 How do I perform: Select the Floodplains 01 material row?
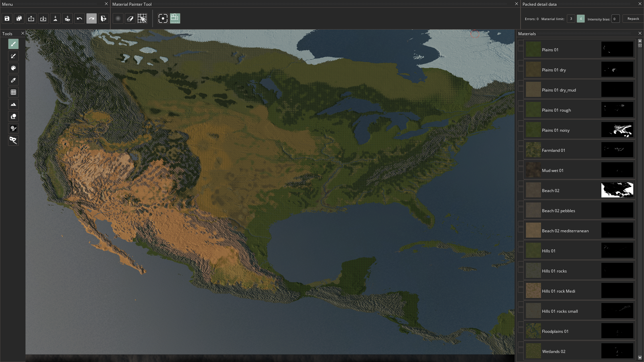tap(580, 331)
